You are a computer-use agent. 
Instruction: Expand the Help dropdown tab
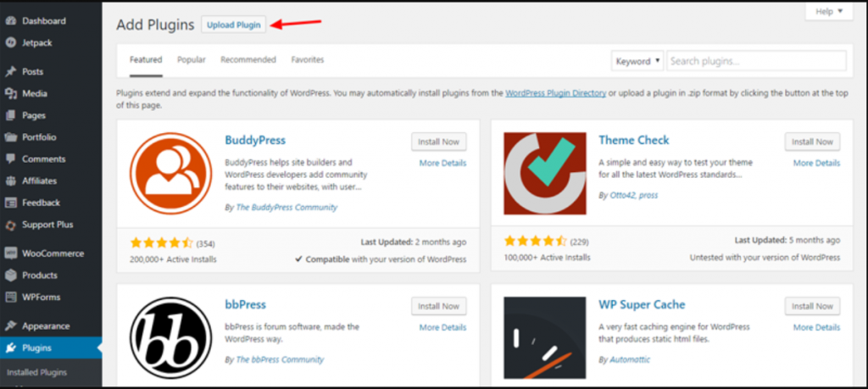tap(829, 12)
